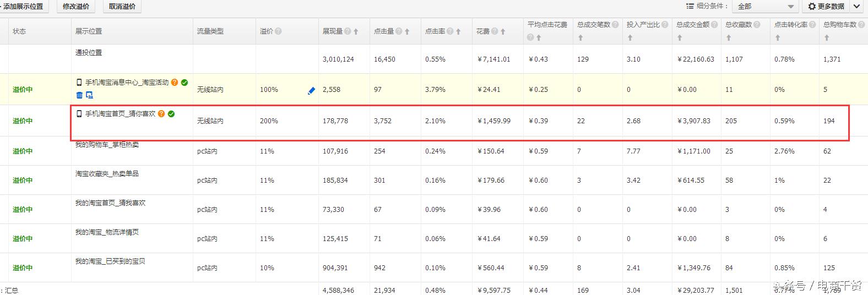
Task: Open the help icon beside 总收藏数 header
Action: click(x=757, y=25)
